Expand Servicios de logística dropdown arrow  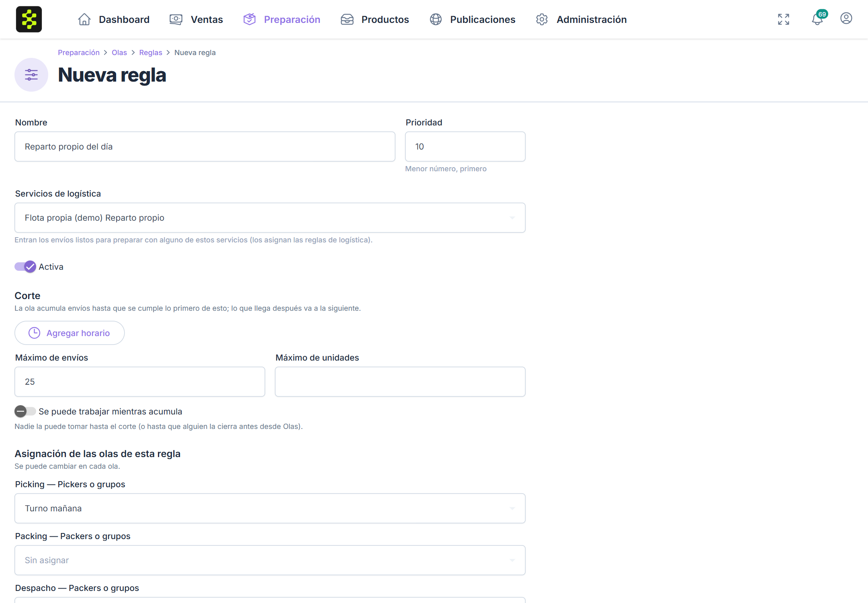click(512, 218)
